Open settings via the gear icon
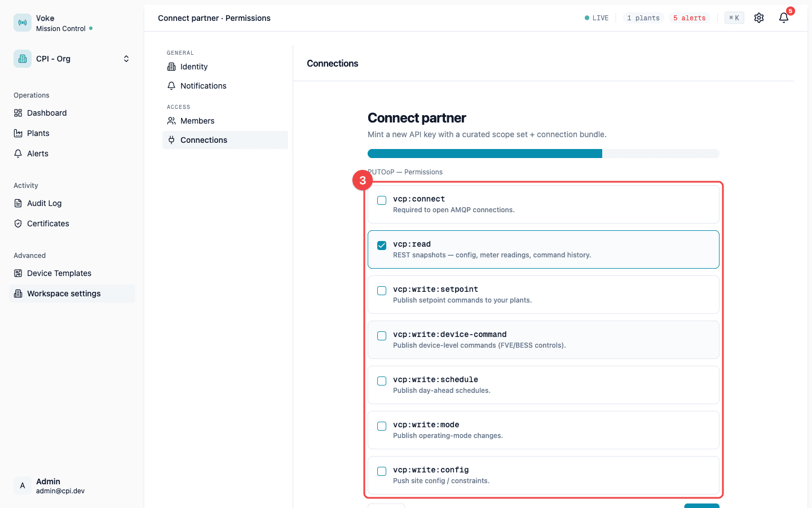Image resolution: width=812 pixels, height=508 pixels. point(759,18)
